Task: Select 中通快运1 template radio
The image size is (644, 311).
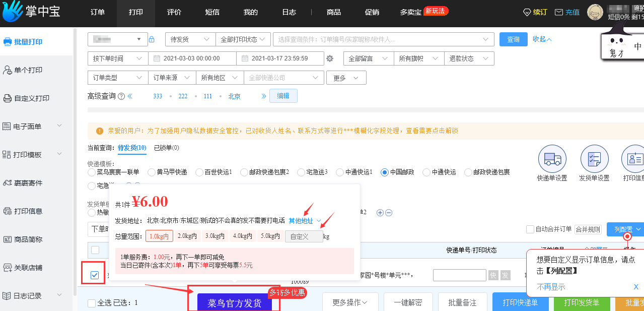Action: pos(340,172)
